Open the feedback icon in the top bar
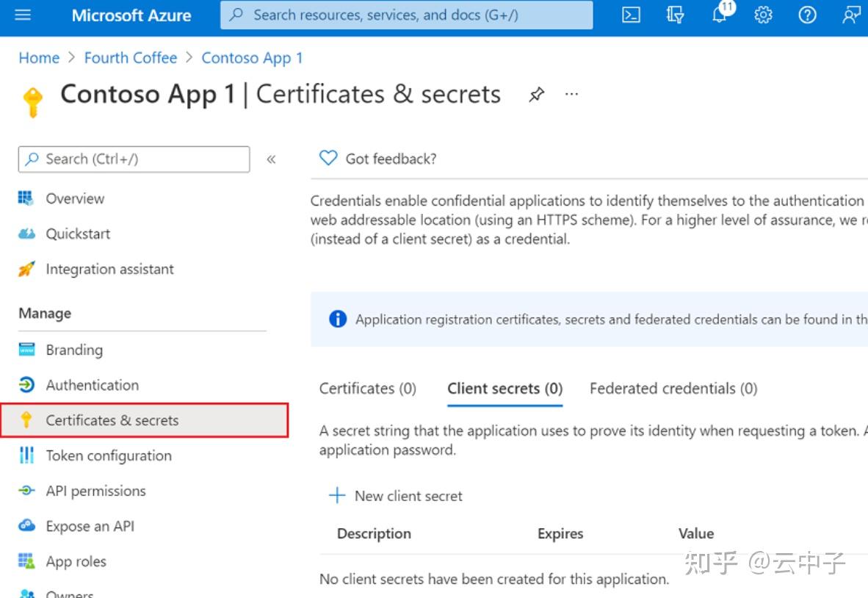This screenshot has height=598, width=868. tap(850, 15)
